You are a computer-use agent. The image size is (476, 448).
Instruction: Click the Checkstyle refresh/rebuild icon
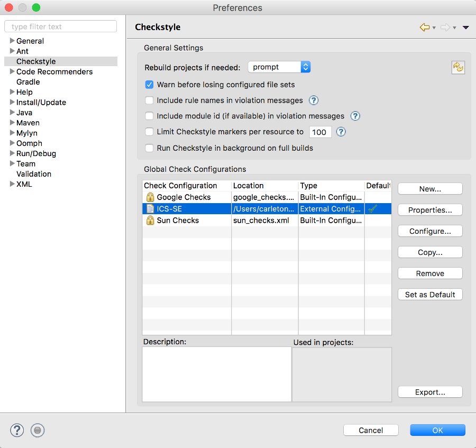tap(458, 67)
